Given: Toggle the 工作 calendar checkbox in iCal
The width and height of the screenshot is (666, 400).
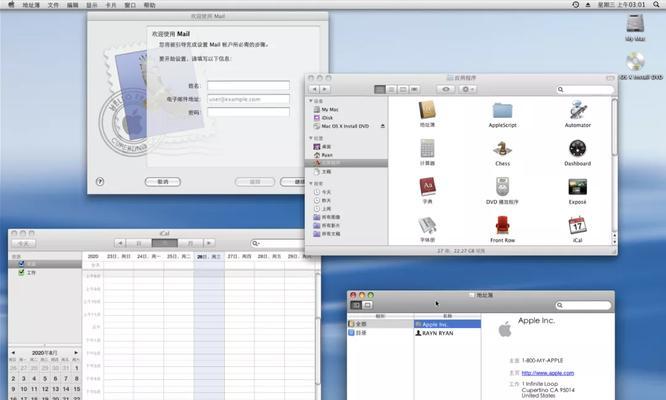Looking at the screenshot, I should tap(21, 272).
